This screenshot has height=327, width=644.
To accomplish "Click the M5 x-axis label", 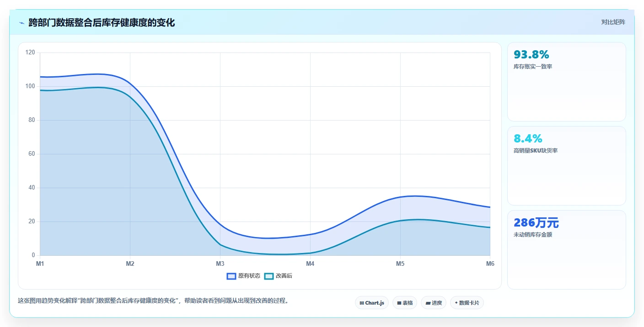I will (x=400, y=264).
